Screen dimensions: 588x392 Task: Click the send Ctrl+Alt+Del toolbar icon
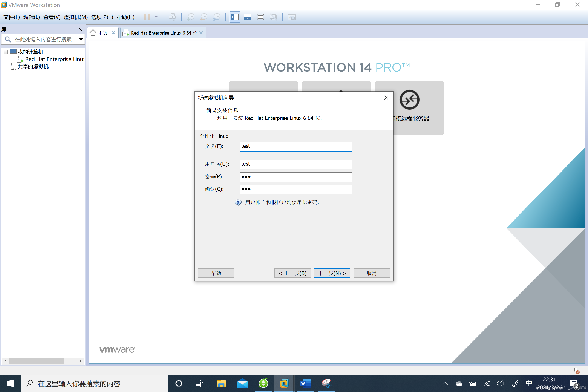click(172, 17)
